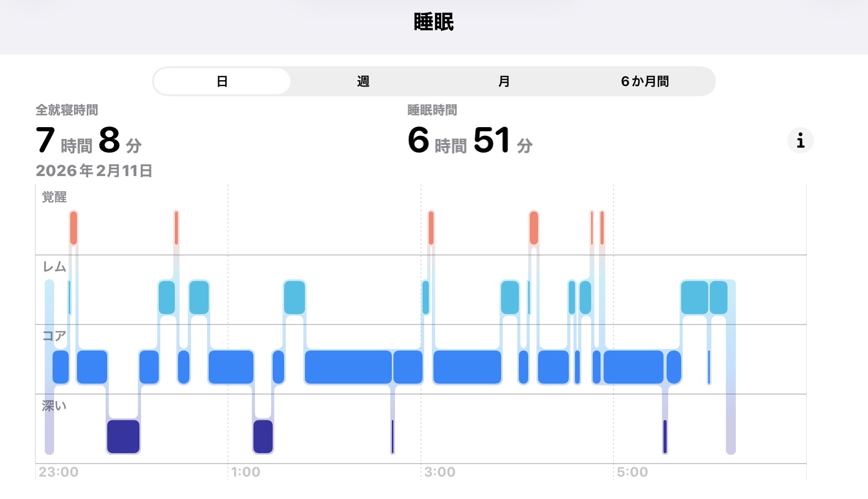Image resolution: width=868 pixels, height=499 pixels.
Task: Tap the REM block between 1:00 and 3:00
Action: click(x=295, y=297)
